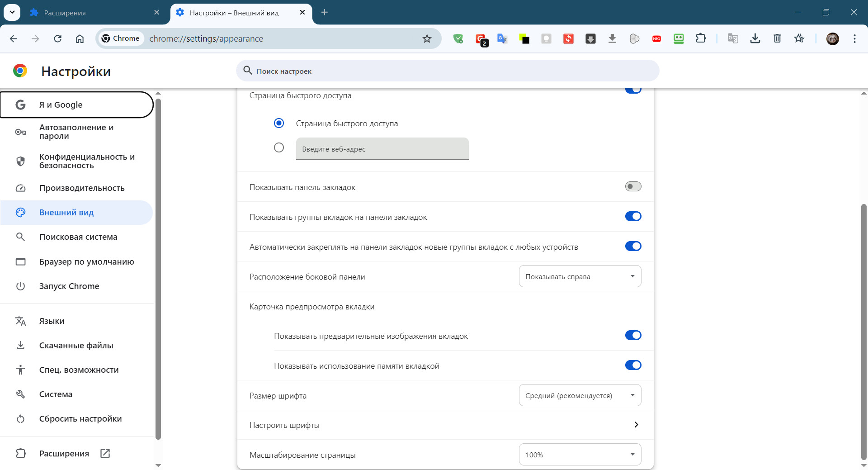Click the gray translate page toolbar icon
The width and height of the screenshot is (868, 470).
733,38
